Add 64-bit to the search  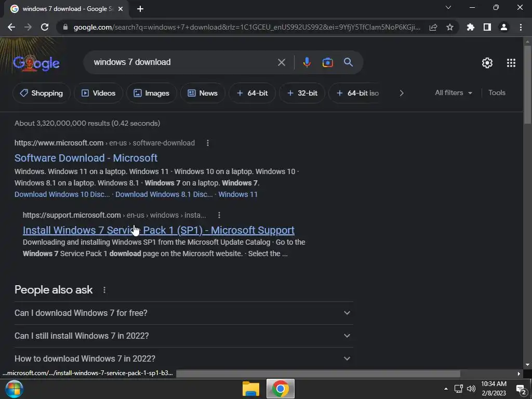tap(252, 93)
